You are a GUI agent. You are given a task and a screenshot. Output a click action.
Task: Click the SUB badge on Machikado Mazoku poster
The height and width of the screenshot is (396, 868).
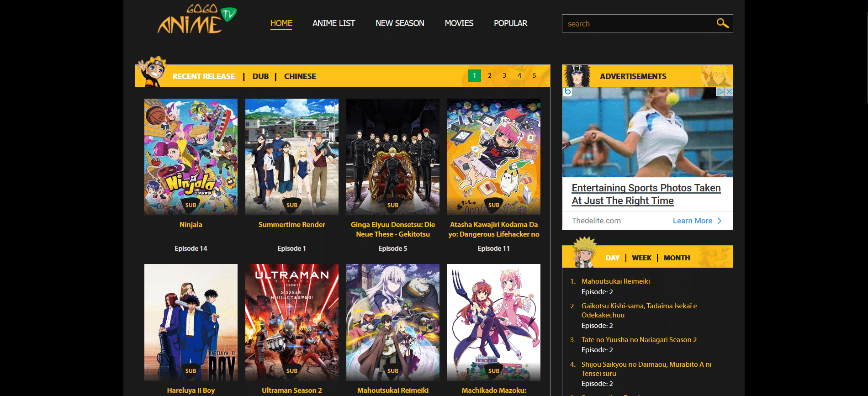point(494,371)
